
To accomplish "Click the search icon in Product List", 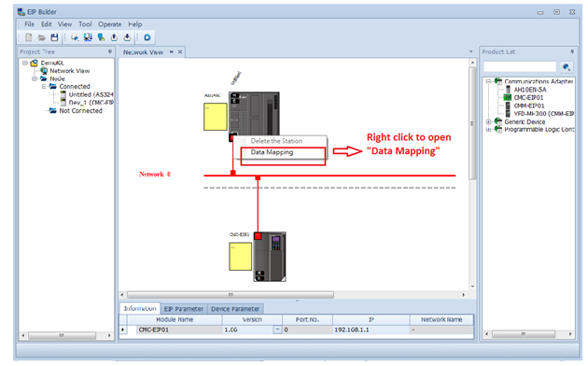I will pos(567,67).
